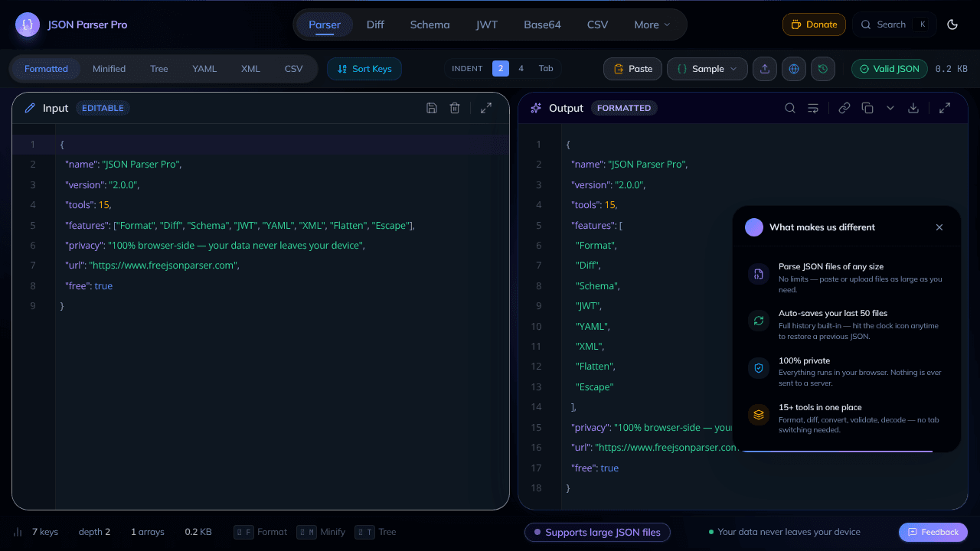Click the link share icon in Output
The width and height of the screenshot is (980, 551).
pyautogui.click(x=844, y=108)
